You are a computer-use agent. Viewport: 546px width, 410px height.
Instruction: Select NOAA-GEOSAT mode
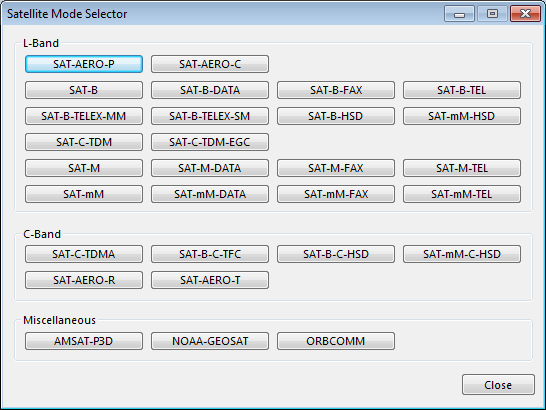[210, 341]
